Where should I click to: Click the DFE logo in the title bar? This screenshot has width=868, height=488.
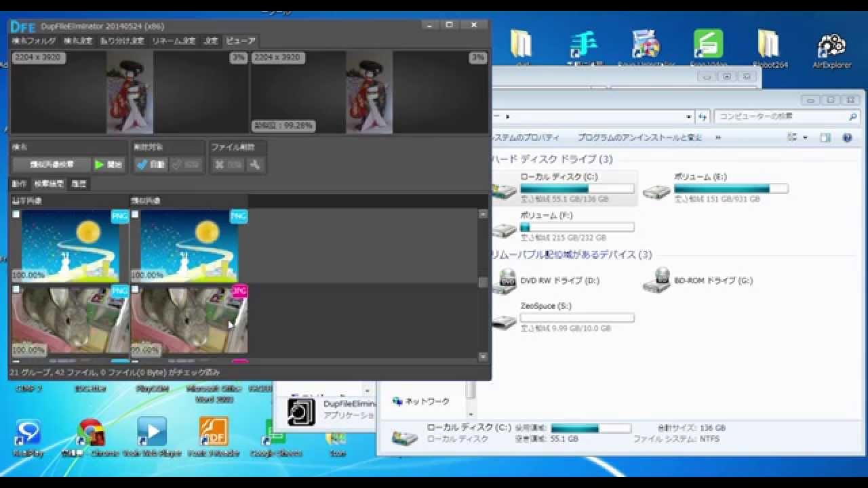[x=22, y=26]
